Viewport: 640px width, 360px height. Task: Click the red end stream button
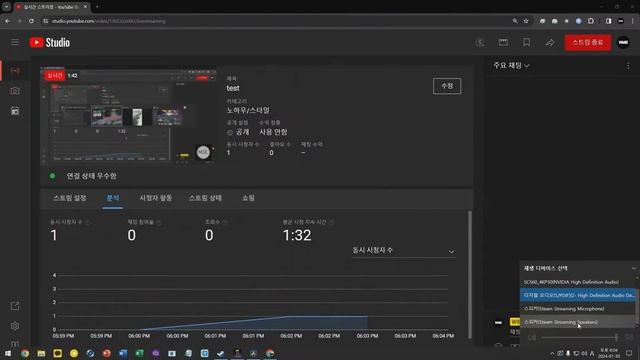tap(588, 42)
